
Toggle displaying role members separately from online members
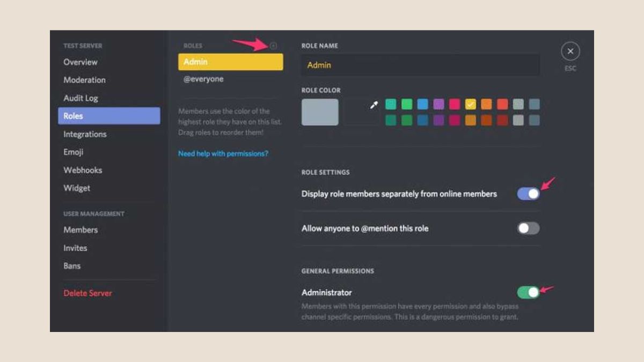pos(528,193)
